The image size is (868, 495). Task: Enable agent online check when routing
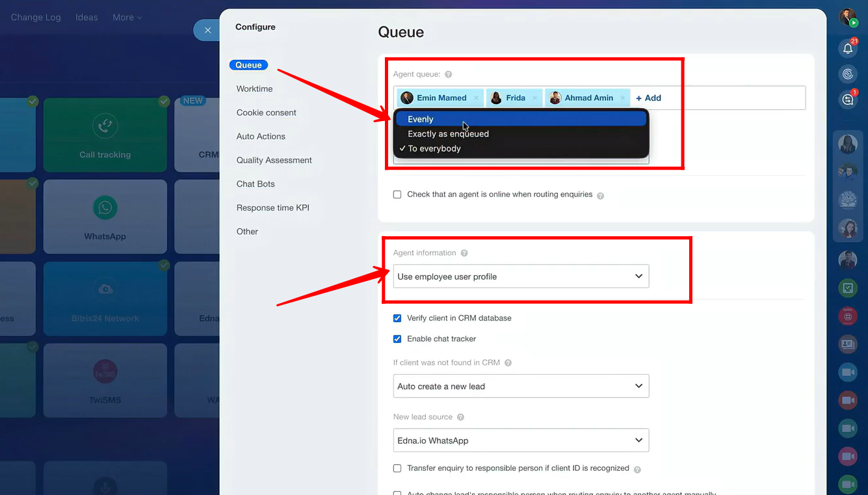pyautogui.click(x=397, y=194)
